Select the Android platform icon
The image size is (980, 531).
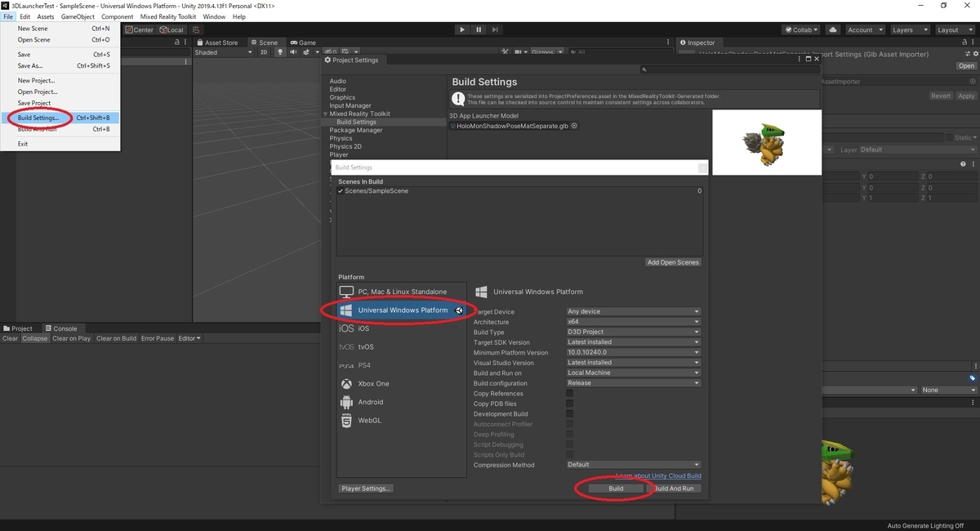click(x=346, y=402)
